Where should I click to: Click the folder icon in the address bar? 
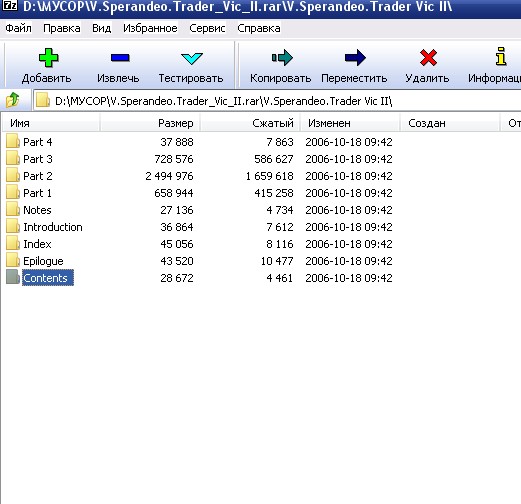point(43,100)
